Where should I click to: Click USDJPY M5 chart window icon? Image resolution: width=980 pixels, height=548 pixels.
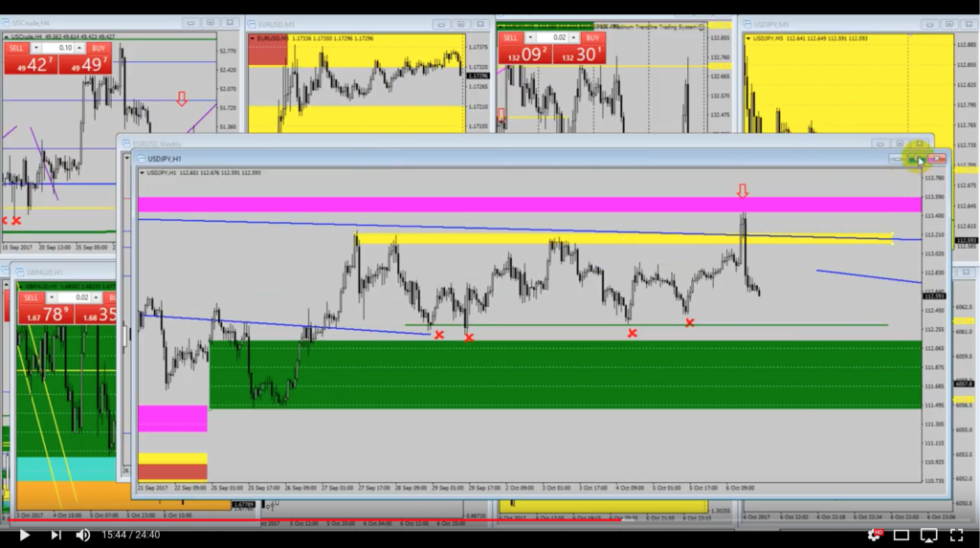747,24
